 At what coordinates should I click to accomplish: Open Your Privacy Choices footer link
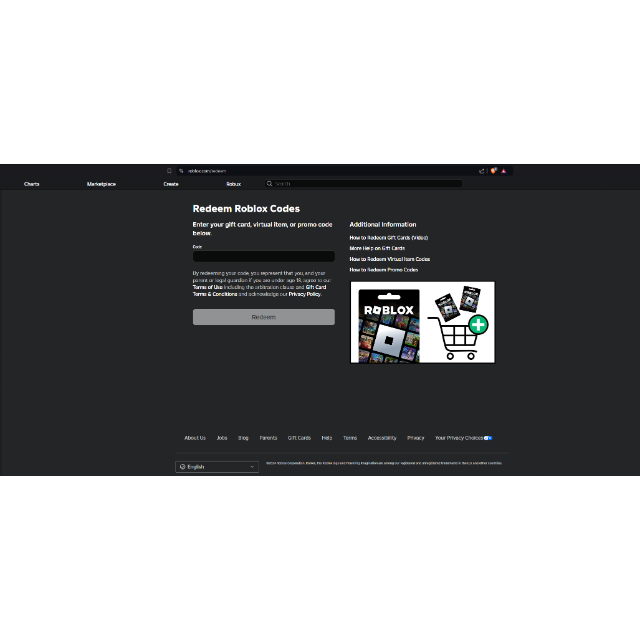click(x=459, y=438)
